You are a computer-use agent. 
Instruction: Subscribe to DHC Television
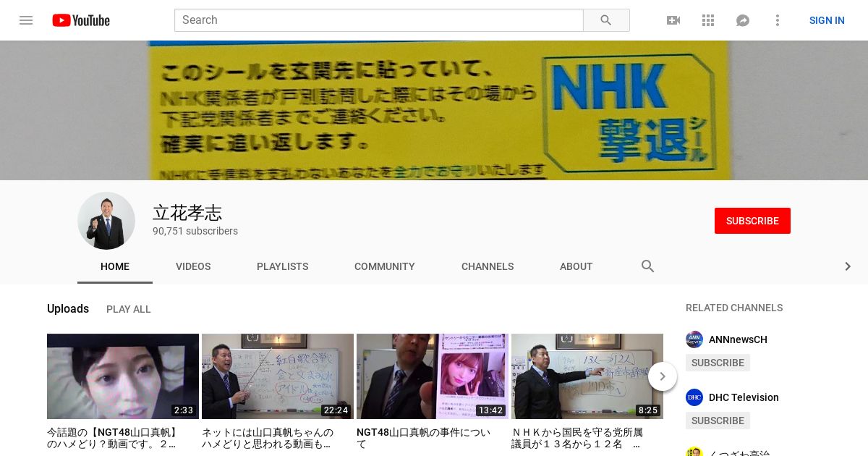(x=718, y=421)
